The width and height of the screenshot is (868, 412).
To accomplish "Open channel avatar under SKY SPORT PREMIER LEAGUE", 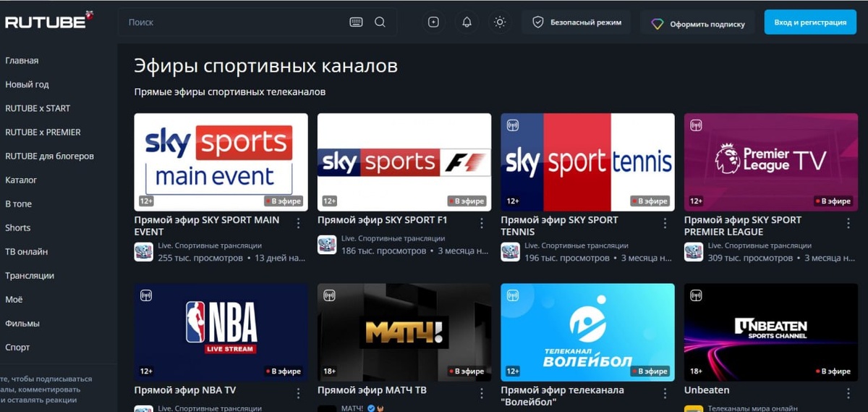I will (x=693, y=252).
